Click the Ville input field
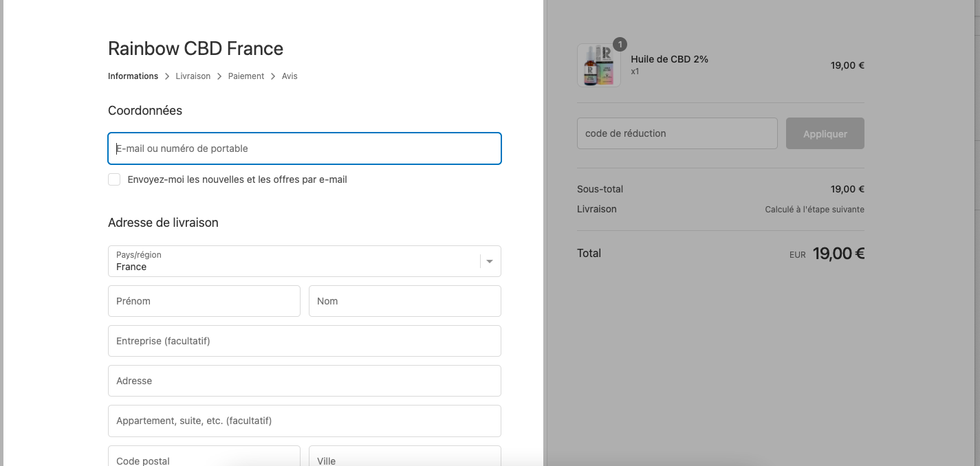Image resolution: width=980 pixels, height=466 pixels. click(x=405, y=456)
